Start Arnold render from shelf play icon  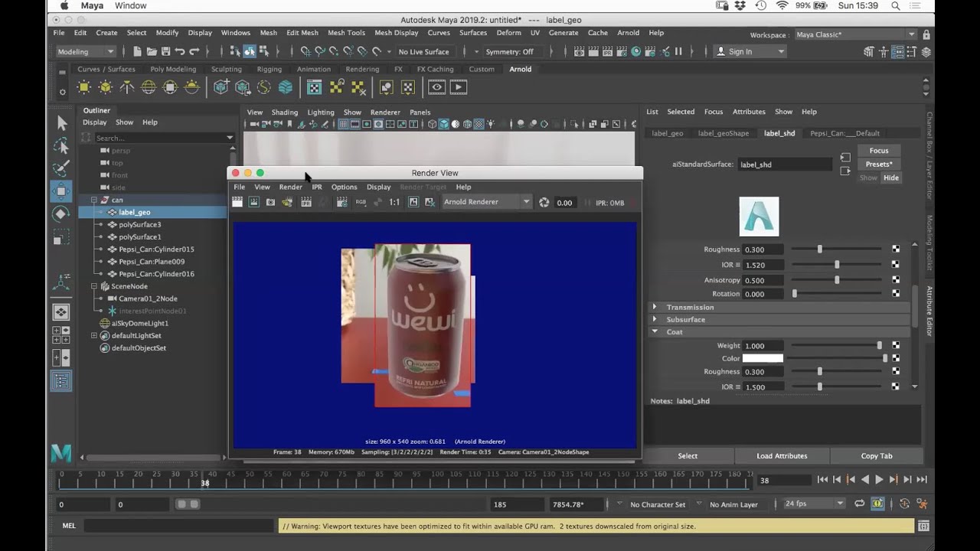[x=459, y=87]
